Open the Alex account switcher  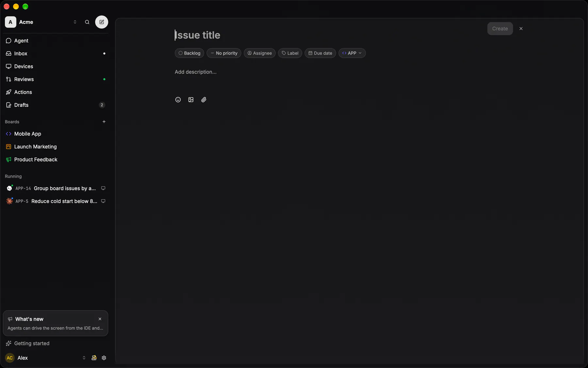click(x=46, y=358)
